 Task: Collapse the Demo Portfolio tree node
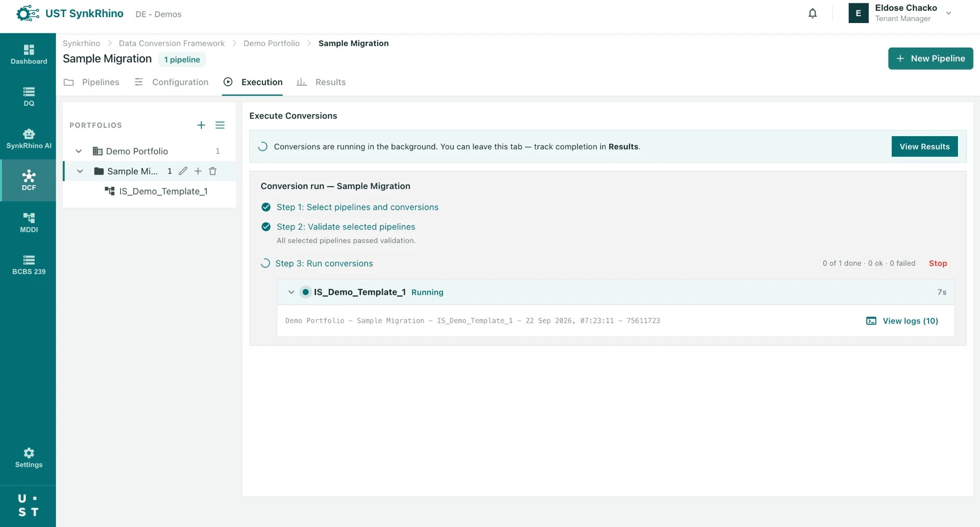[78, 151]
